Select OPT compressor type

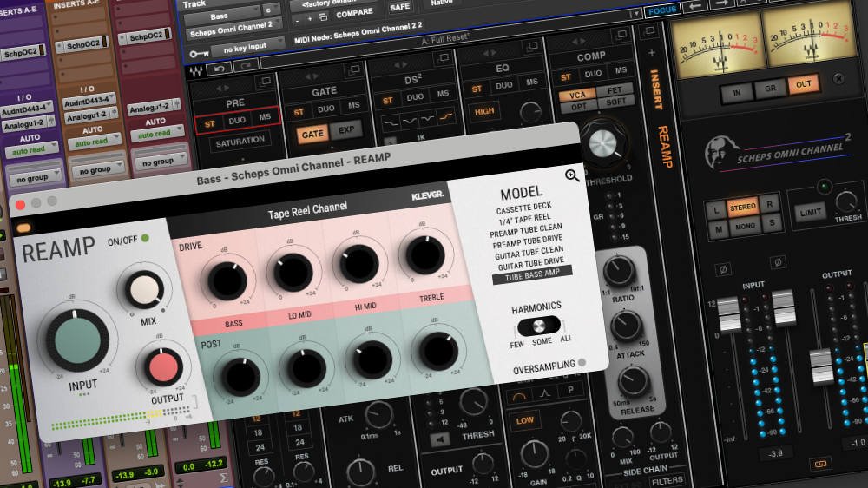tap(579, 106)
